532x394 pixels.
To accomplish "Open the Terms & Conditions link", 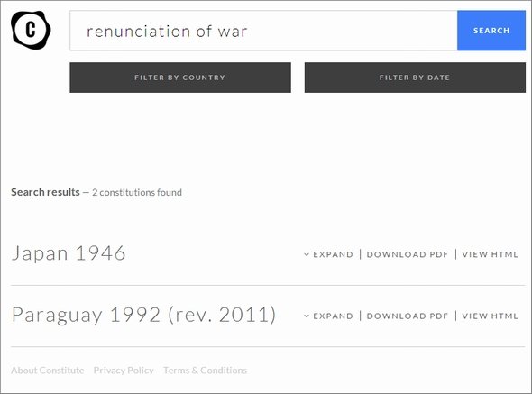I will (x=206, y=371).
